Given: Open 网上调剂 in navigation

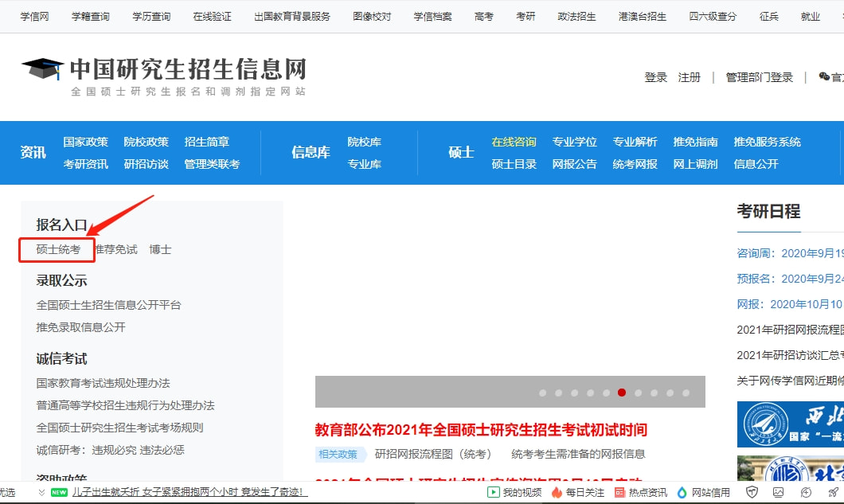Looking at the screenshot, I should coord(695,164).
